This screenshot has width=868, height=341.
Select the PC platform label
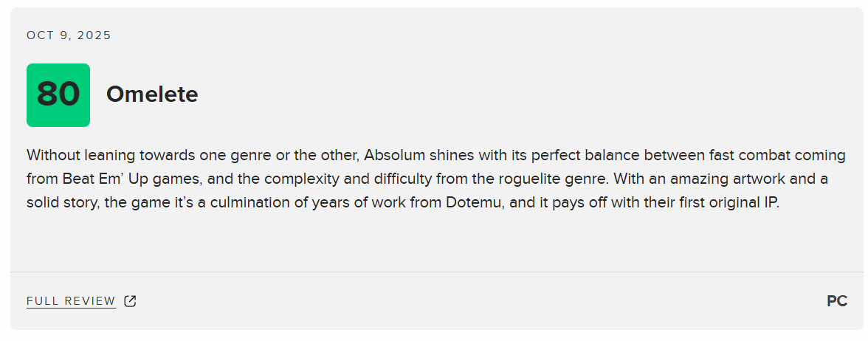[836, 301]
